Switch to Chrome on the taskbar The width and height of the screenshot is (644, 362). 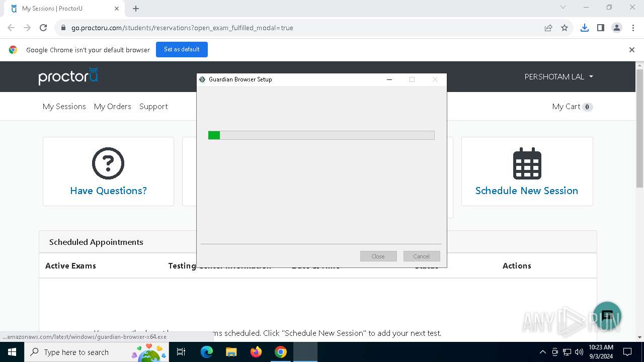[281, 352]
